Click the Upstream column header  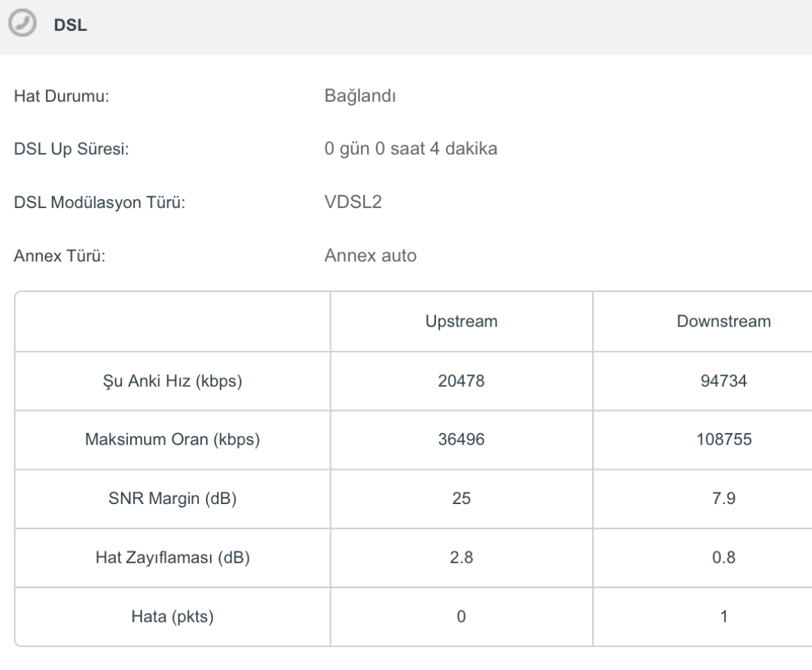click(x=461, y=321)
